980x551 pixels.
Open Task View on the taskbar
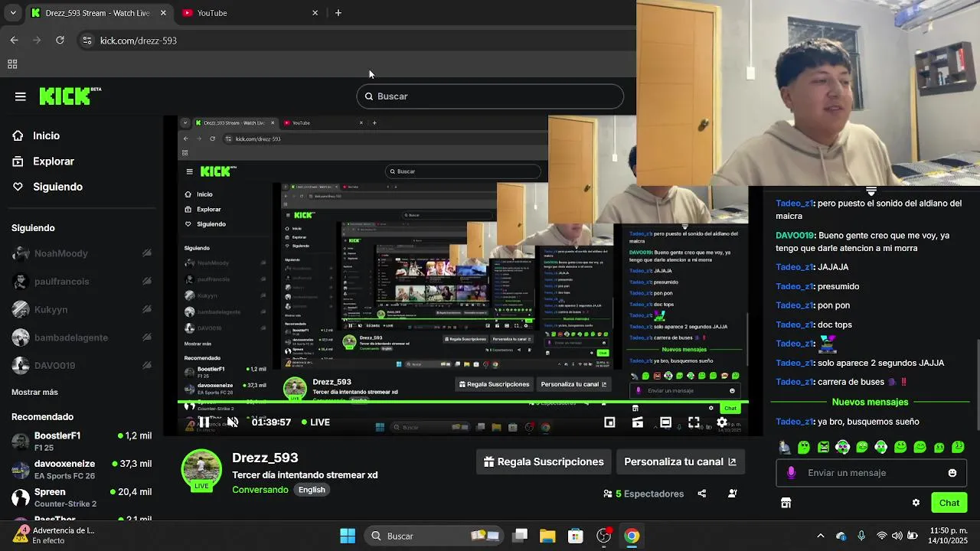click(520, 536)
